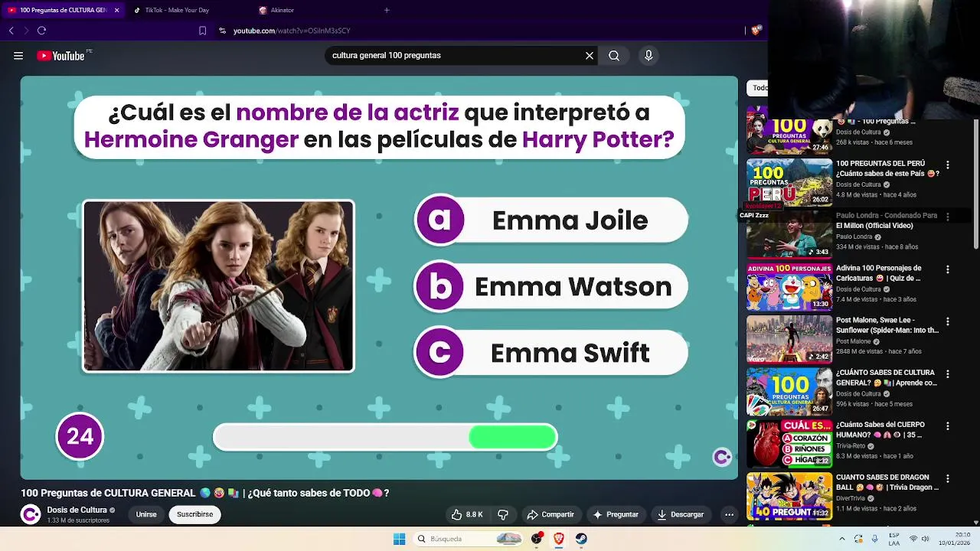Open the site settings icon beside the URL
The width and height of the screenshot is (980, 551).
pos(222,31)
